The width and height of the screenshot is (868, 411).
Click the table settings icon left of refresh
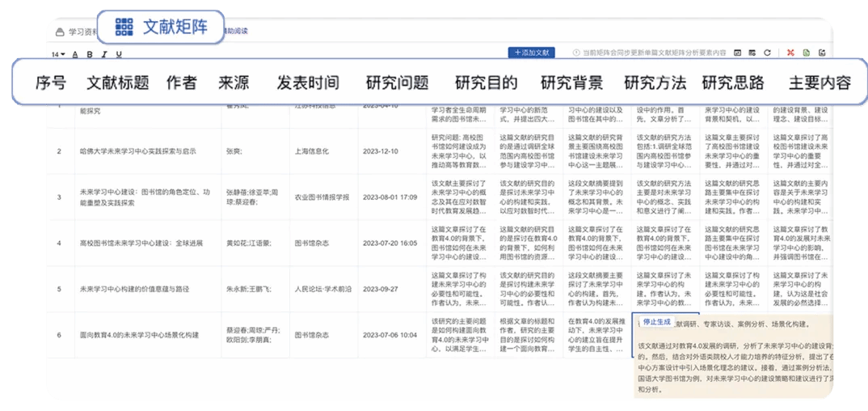point(752,53)
